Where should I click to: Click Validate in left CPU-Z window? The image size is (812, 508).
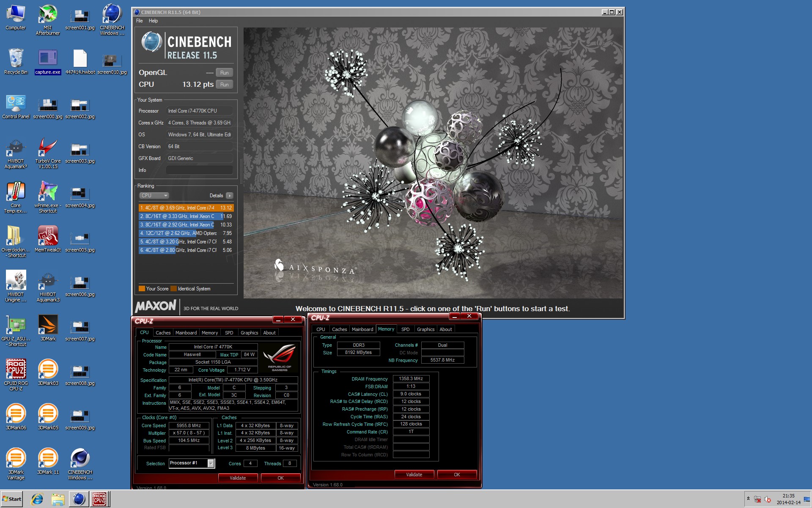[238, 478]
